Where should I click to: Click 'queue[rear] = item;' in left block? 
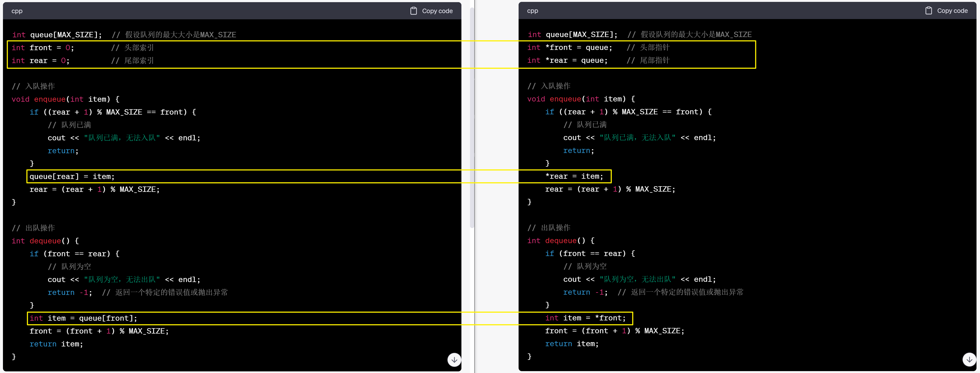(x=72, y=176)
